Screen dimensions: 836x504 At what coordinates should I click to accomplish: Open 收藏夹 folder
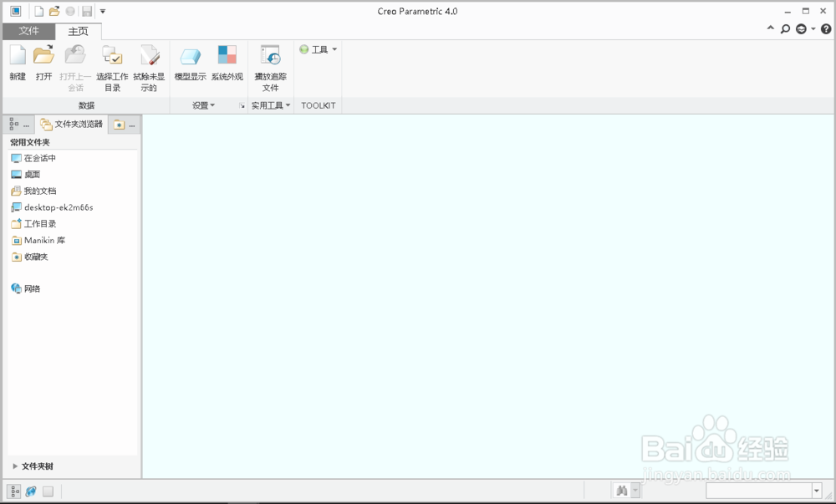[30, 257]
